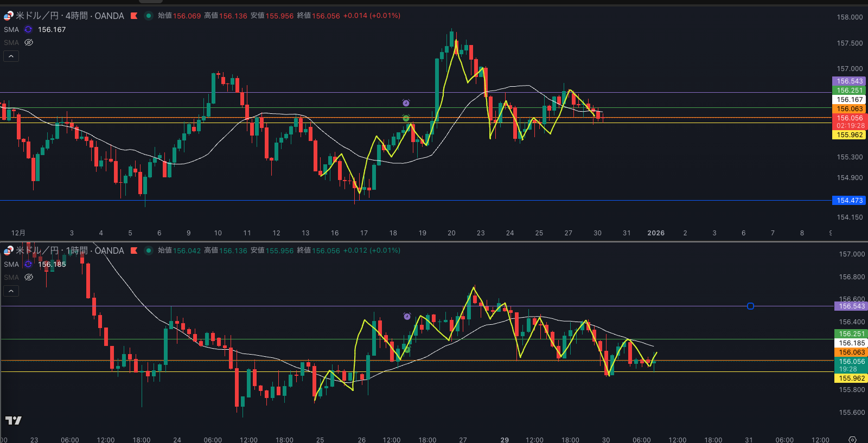
Task: Collapse indicator legend in 1-hour chart
Action: 11,291
